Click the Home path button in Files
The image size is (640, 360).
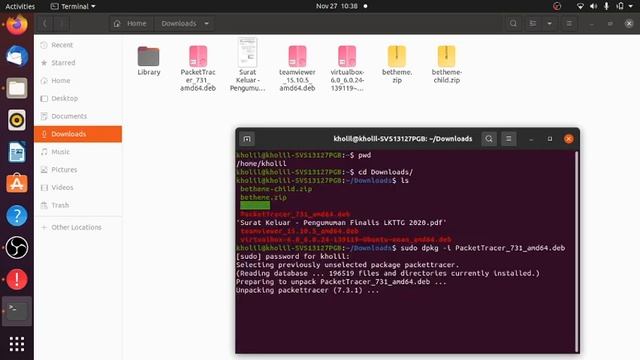point(131,24)
